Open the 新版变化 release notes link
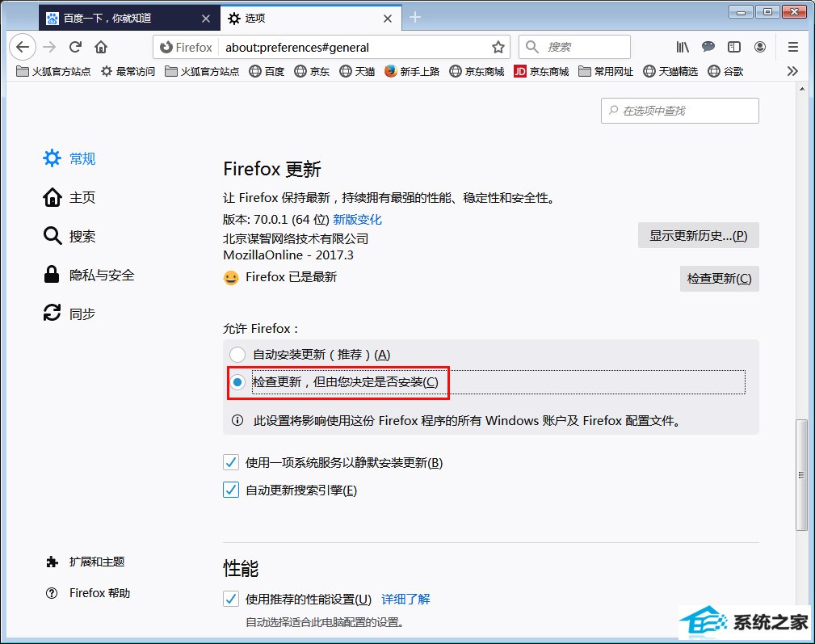 (x=357, y=219)
